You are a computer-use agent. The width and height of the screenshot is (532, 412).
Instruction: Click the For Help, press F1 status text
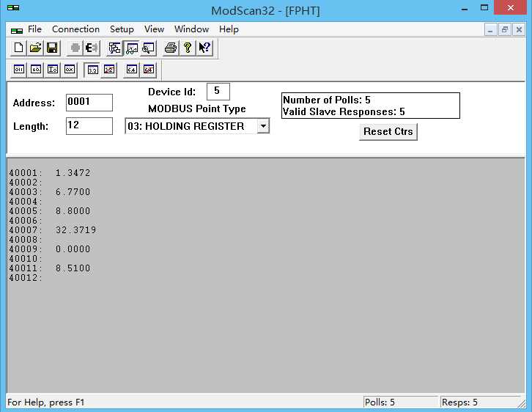46,402
